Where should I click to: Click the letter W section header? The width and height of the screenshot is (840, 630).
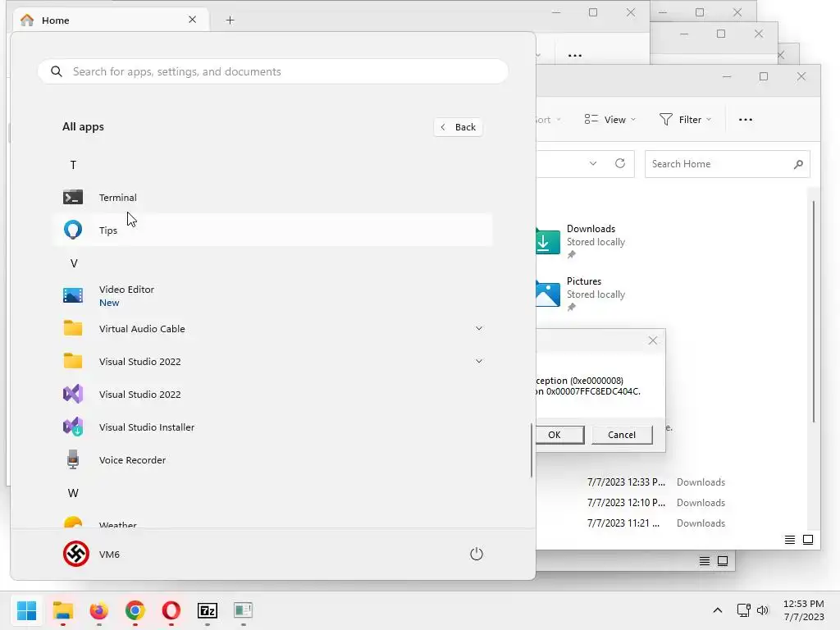pos(73,493)
